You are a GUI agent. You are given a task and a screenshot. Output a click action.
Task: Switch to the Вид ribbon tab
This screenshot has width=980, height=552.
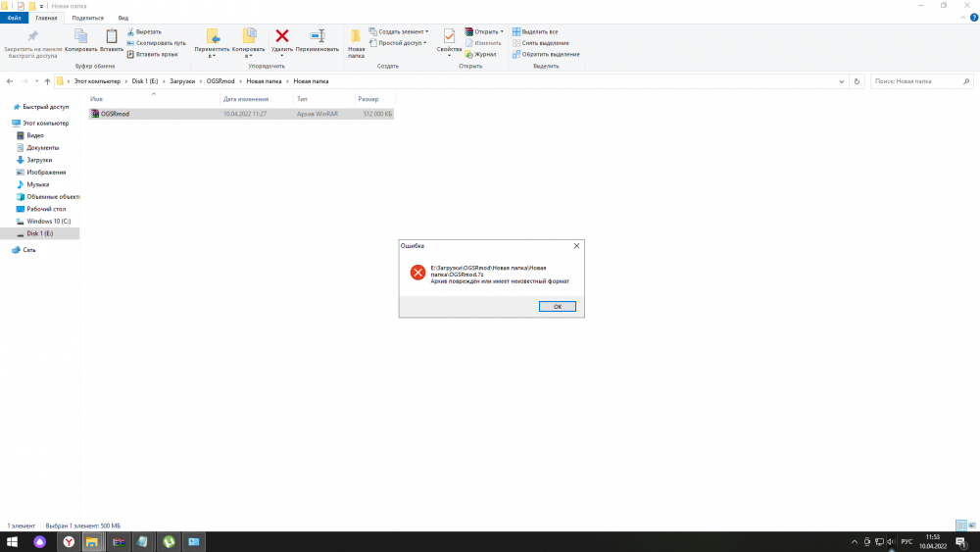click(x=123, y=18)
